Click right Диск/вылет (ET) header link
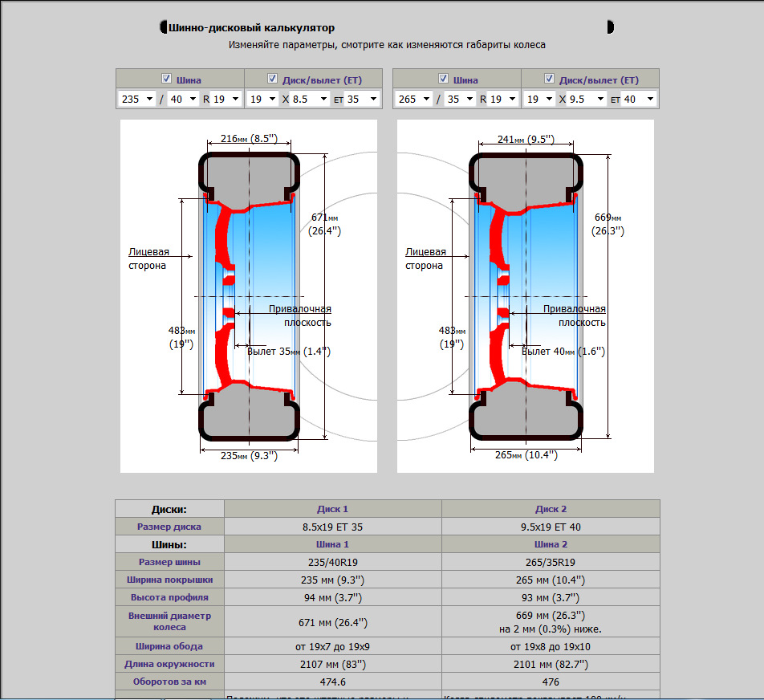The image size is (764, 700). coord(599,80)
